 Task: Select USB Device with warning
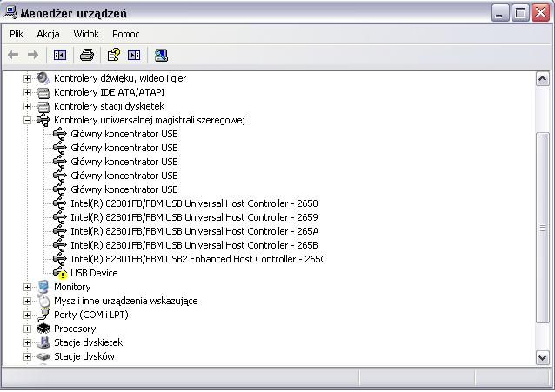(x=94, y=273)
